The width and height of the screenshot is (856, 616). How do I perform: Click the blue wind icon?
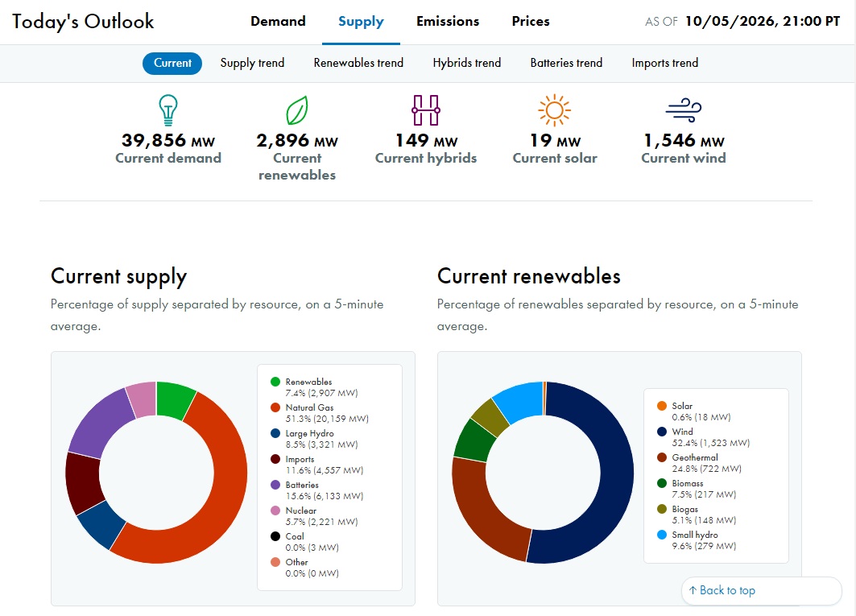click(684, 110)
